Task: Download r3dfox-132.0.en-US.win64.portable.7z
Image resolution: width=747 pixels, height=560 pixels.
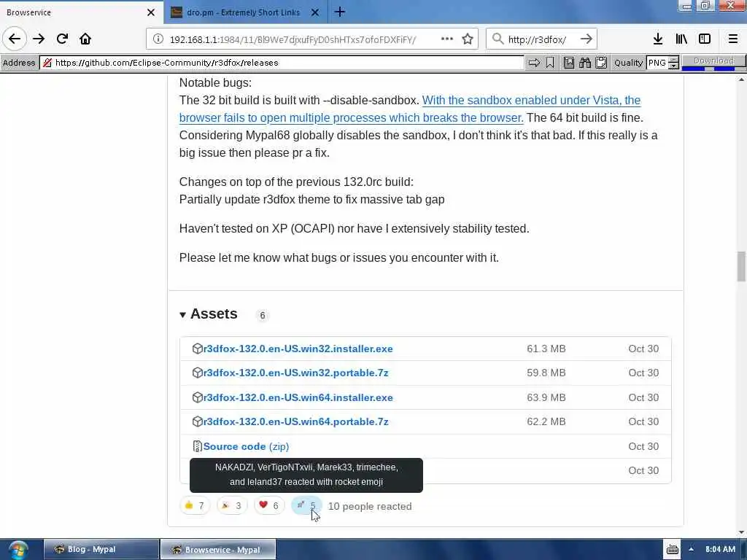Action: [x=296, y=422]
